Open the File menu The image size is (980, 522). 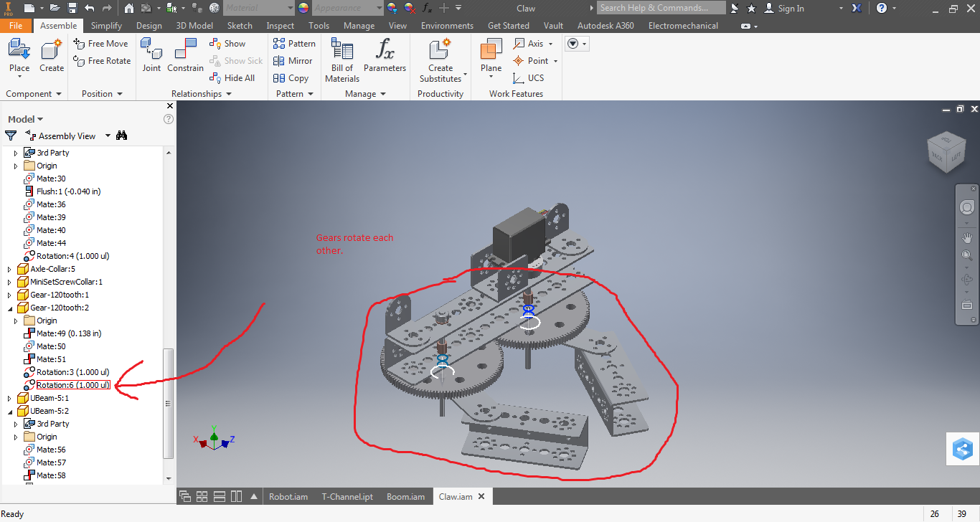click(x=16, y=25)
